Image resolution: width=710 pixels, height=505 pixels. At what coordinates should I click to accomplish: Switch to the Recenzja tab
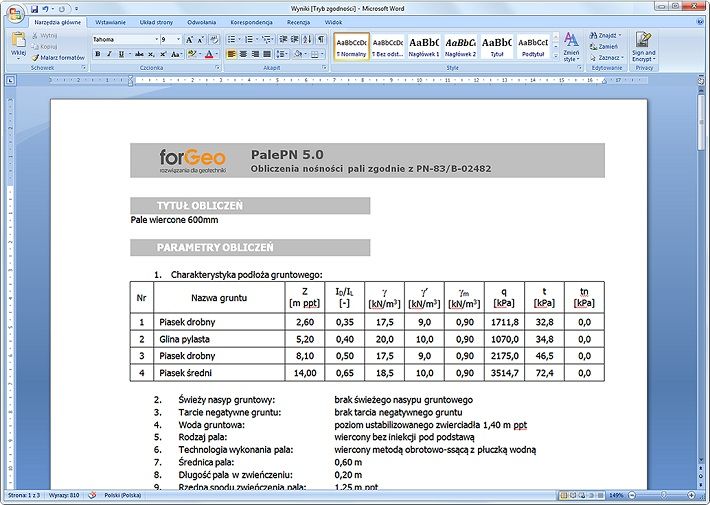click(x=298, y=22)
